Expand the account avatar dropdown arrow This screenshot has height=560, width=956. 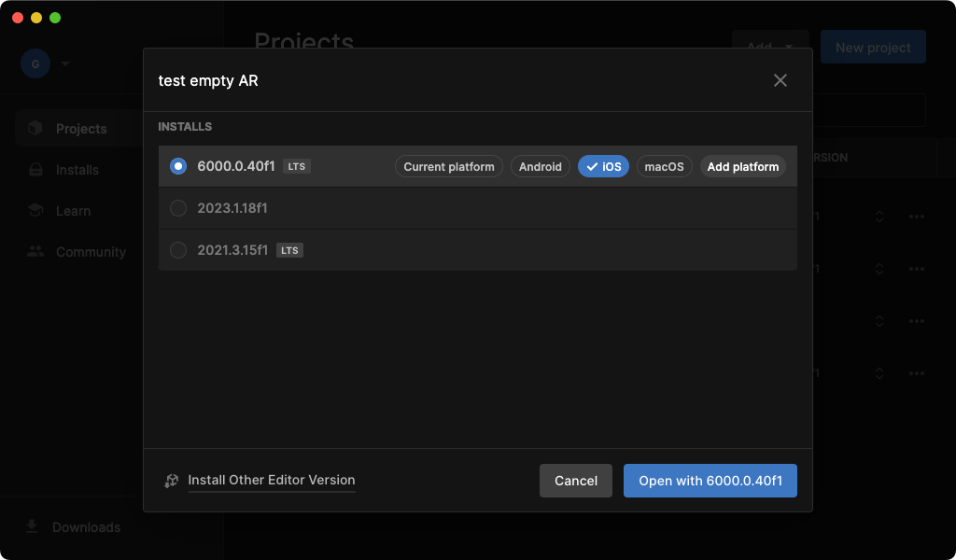pos(65,64)
